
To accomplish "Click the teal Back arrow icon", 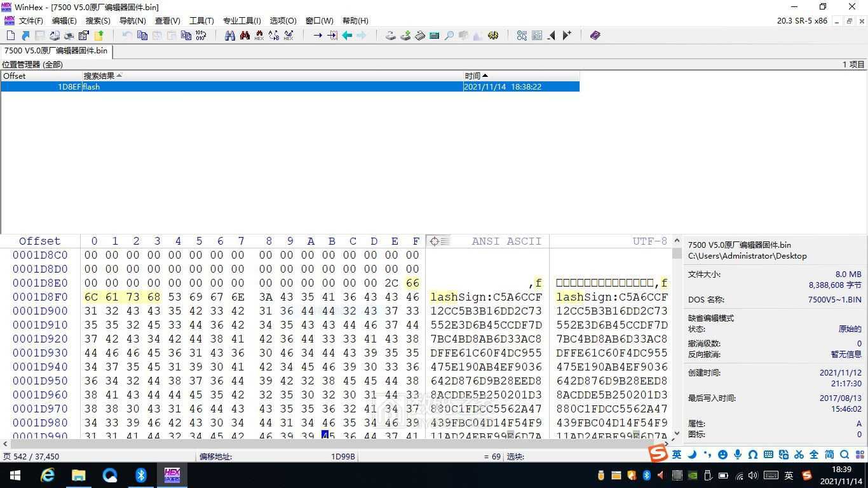I will click(347, 36).
